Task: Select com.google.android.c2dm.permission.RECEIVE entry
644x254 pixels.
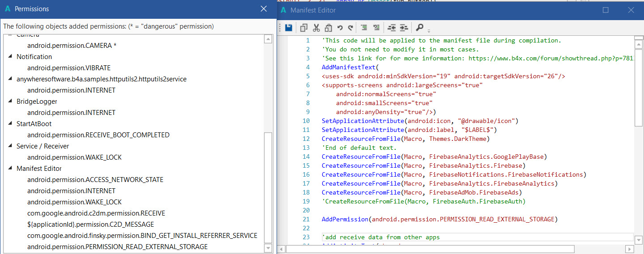Action: click(96, 213)
